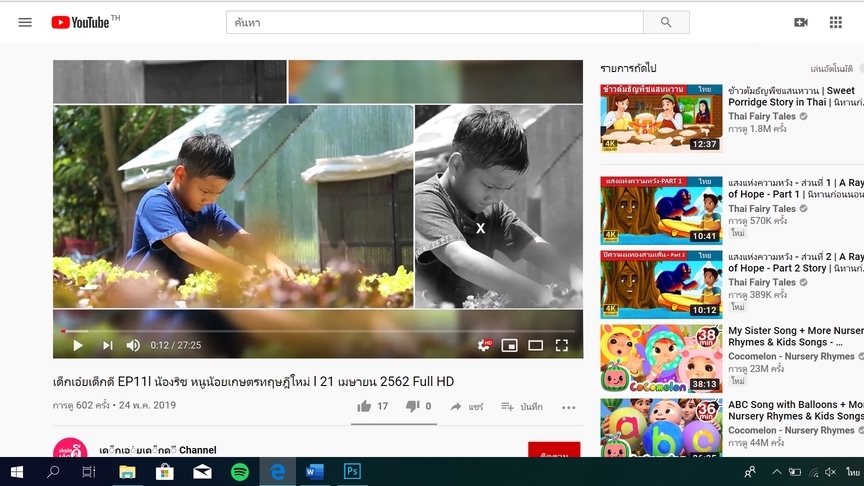Switch to Photoshop on the taskbar
Screen dimensions: 864x486
(352, 472)
